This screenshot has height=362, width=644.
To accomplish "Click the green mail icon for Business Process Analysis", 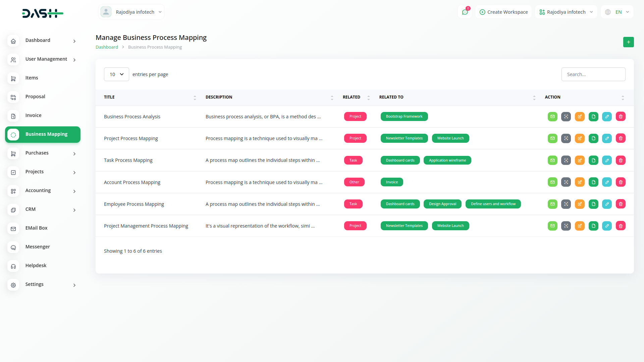I will [x=552, y=117].
